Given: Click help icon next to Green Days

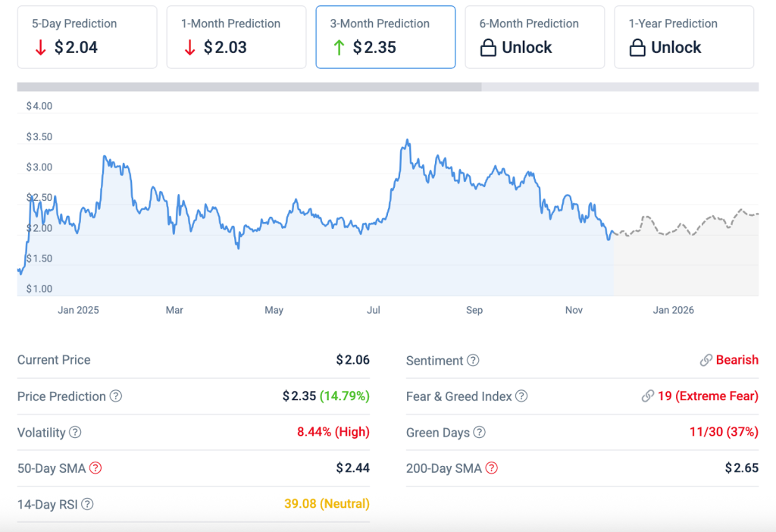Looking at the screenshot, I should [479, 433].
